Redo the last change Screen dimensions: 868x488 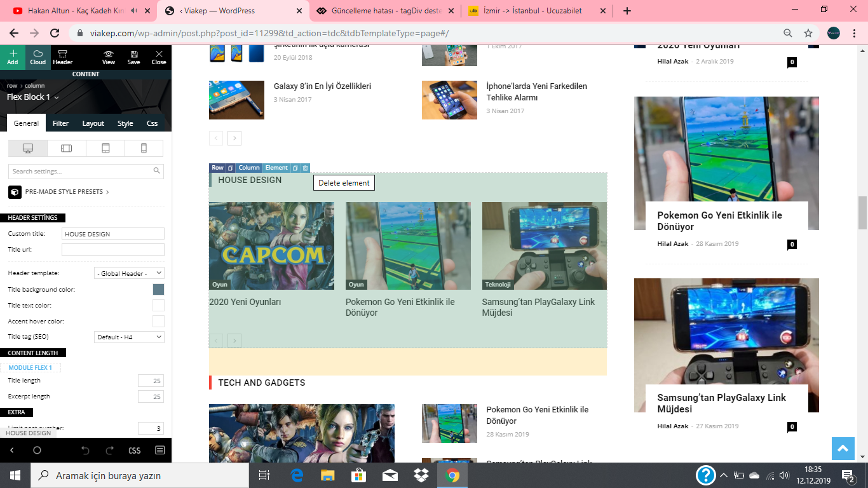click(x=110, y=450)
